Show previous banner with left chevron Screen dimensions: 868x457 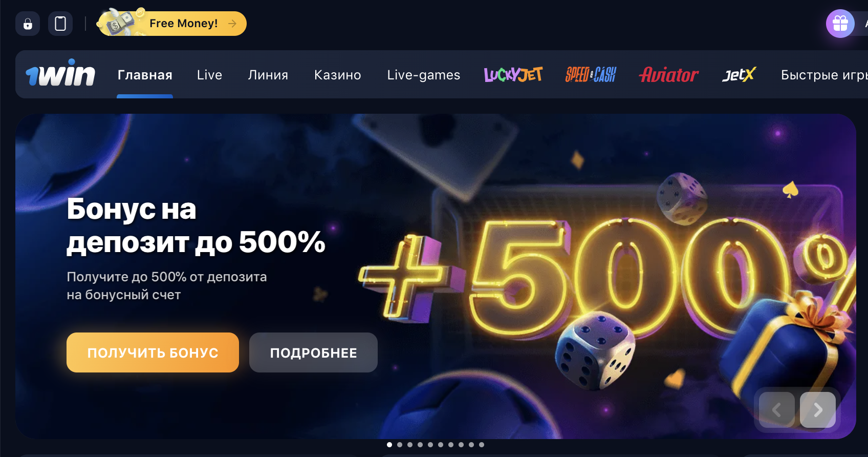coord(777,410)
